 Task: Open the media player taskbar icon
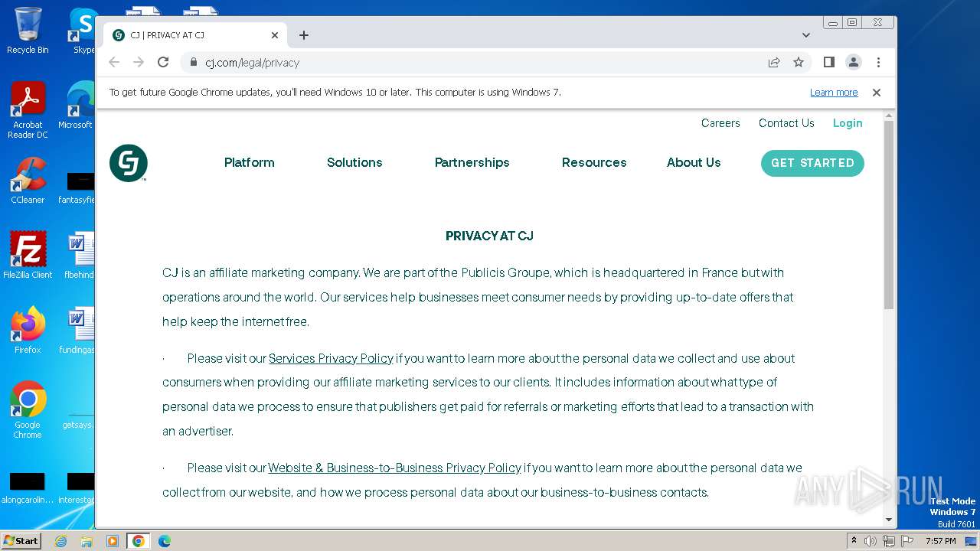[112, 541]
